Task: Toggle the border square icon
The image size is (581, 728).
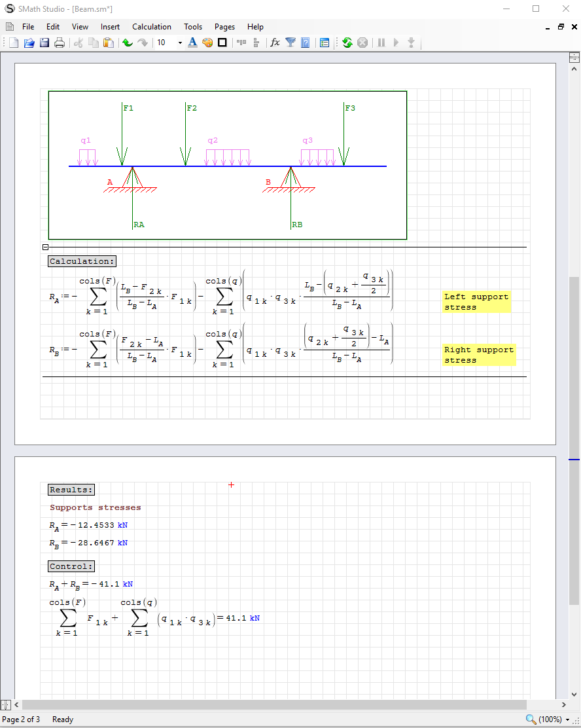Action: point(222,43)
